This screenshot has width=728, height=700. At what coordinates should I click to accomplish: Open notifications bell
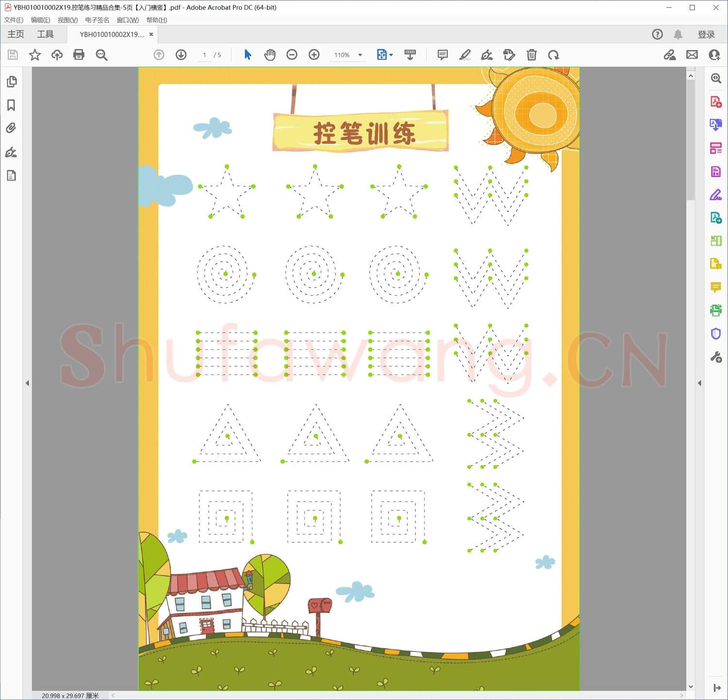pos(678,34)
